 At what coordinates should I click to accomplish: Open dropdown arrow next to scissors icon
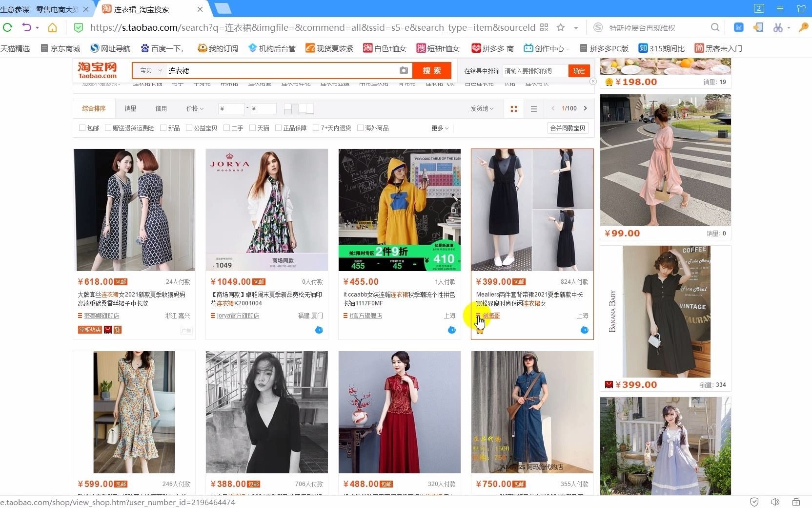coord(789,28)
